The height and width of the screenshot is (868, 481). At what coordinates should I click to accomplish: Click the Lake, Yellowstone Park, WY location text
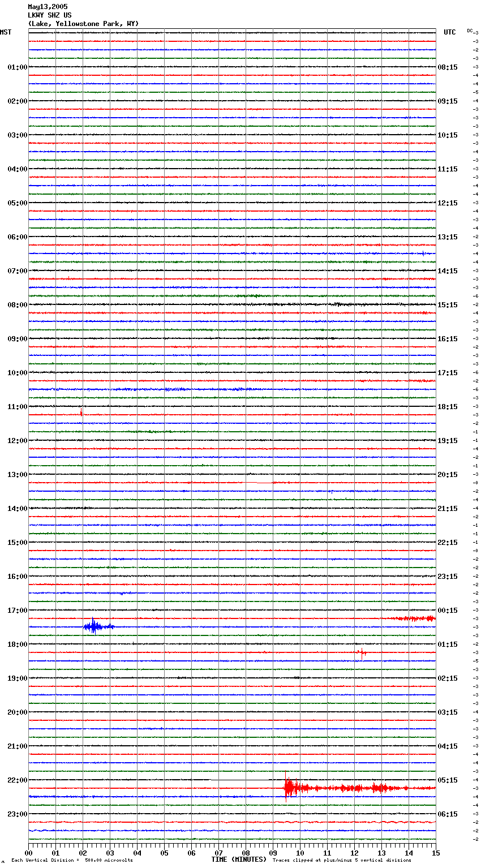pos(83,24)
